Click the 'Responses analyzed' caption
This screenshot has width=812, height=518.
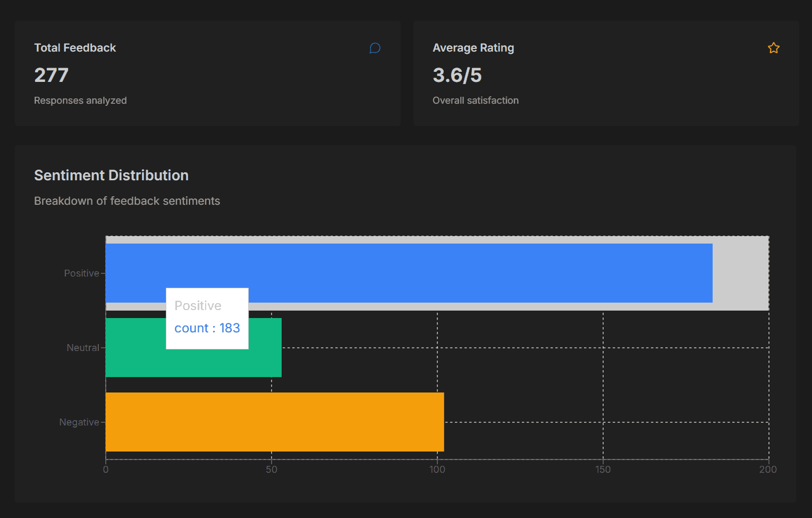(x=80, y=101)
